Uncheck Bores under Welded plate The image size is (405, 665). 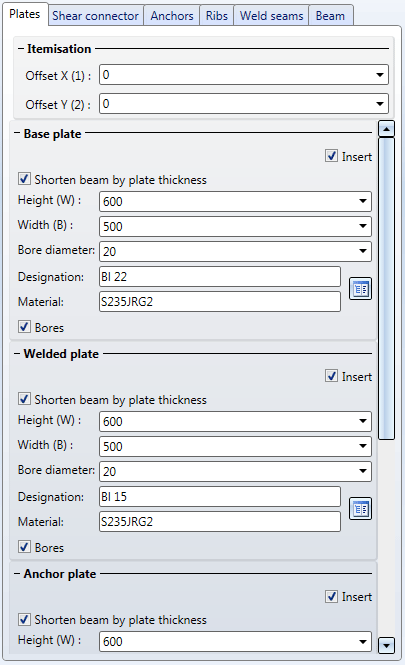(24, 547)
